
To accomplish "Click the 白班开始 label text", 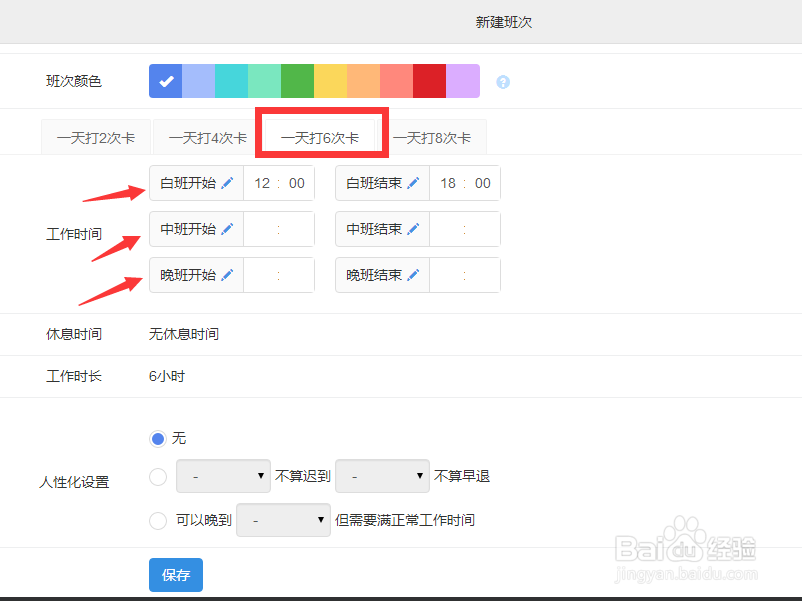I will click(x=188, y=183).
